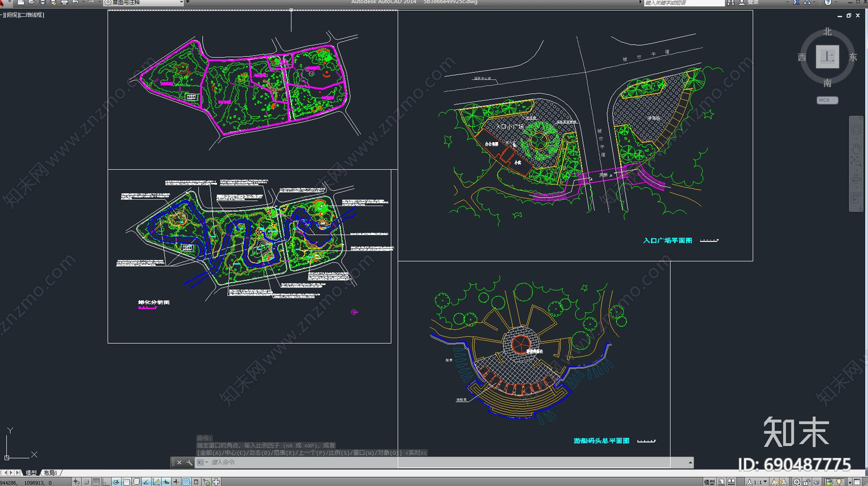Viewport: 868px width, 486px height.
Task: Click the WCS button under the ViewCube
Action: coord(827,100)
